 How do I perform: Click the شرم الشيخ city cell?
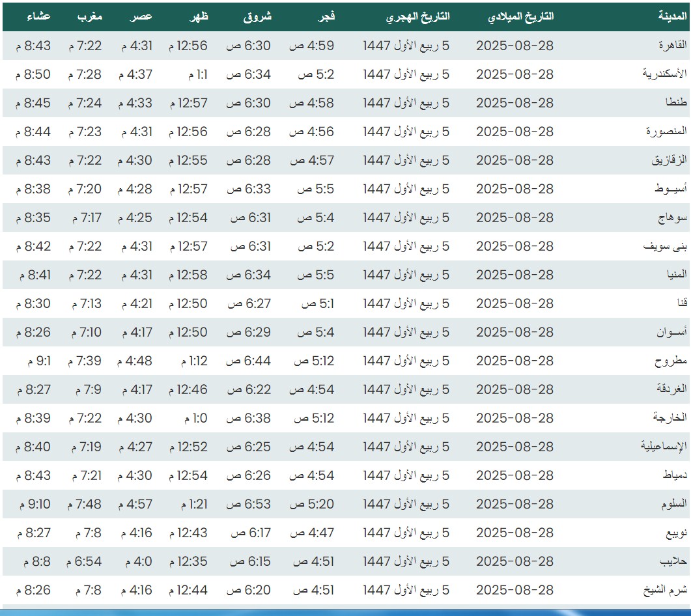pyautogui.click(x=665, y=590)
